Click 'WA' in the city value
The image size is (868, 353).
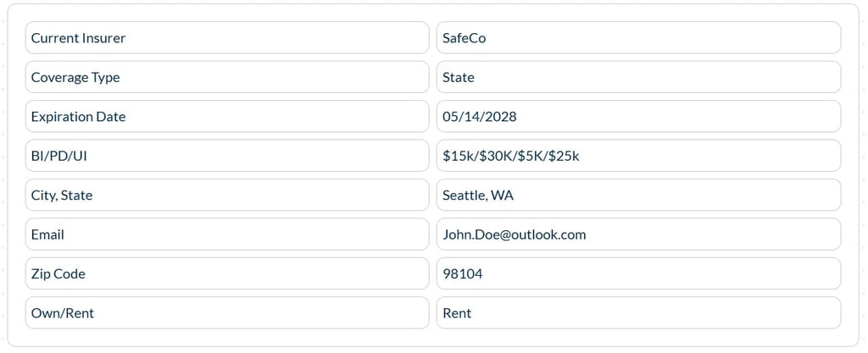(x=503, y=195)
